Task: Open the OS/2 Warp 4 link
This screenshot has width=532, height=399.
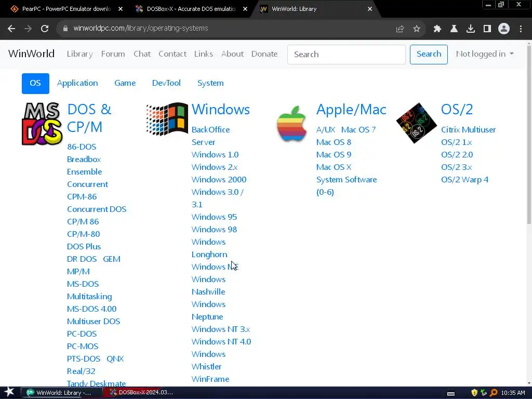Action: point(464,180)
